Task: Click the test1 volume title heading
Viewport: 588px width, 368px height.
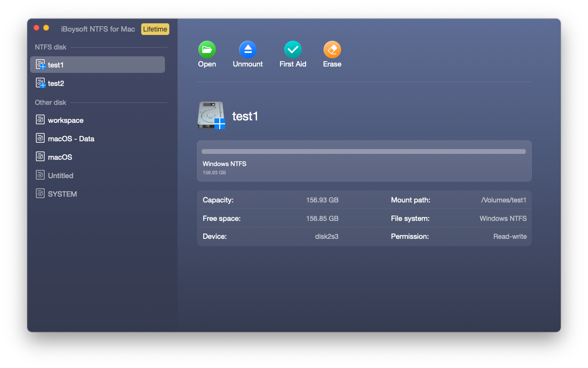Action: pos(245,116)
